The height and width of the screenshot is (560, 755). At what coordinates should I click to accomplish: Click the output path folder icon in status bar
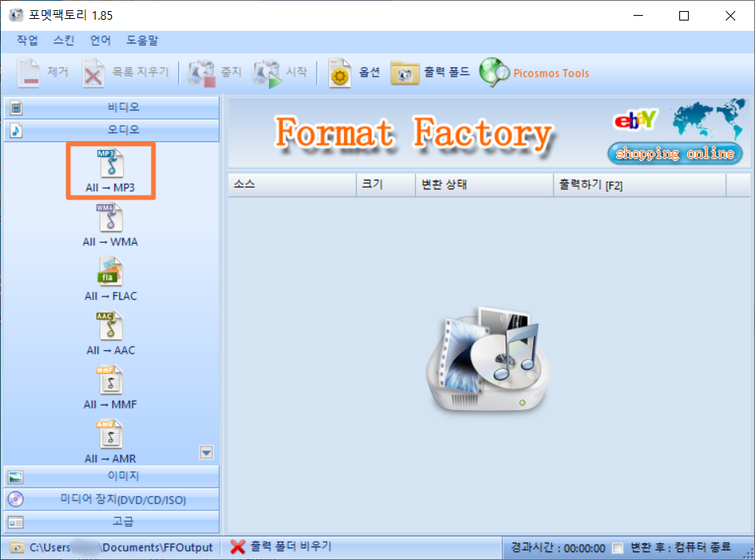pyautogui.click(x=17, y=548)
